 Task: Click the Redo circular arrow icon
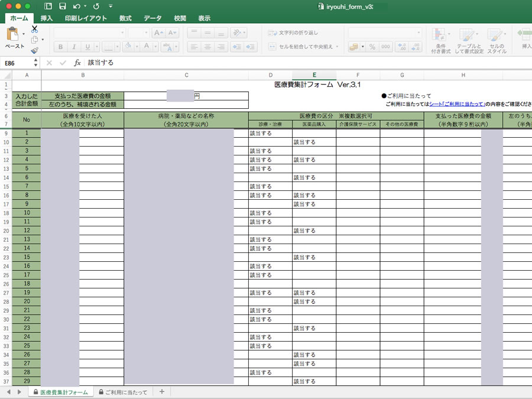[96, 6]
